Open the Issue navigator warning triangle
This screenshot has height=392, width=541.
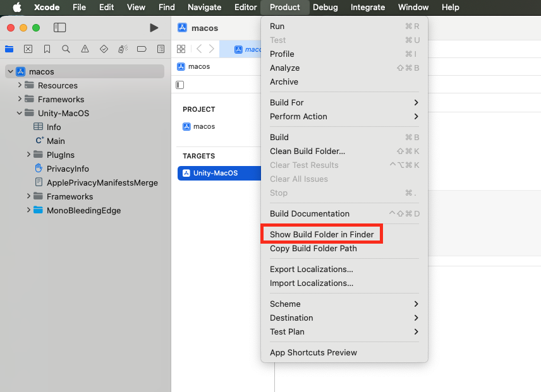pos(84,49)
